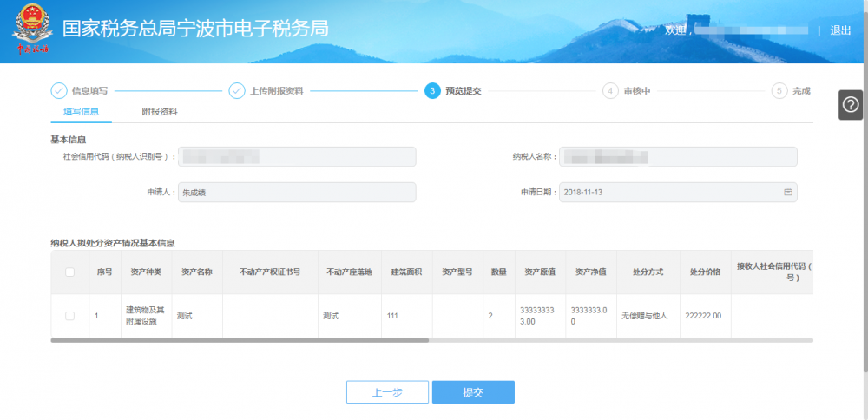Click the 资产原值 column header

(540, 272)
